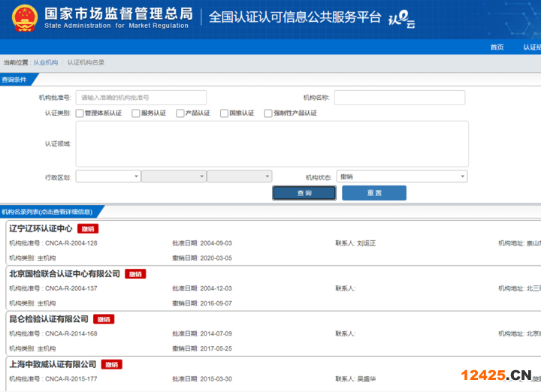
Task: Tick the 产品认证 checkbox
Action: (x=180, y=113)
